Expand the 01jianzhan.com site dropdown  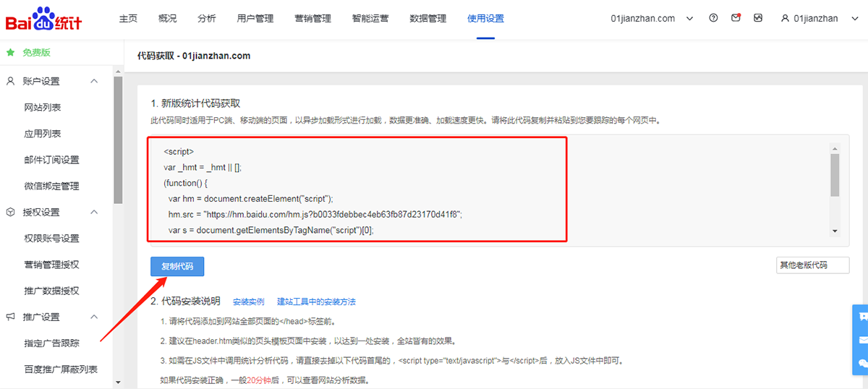point(689,19)
